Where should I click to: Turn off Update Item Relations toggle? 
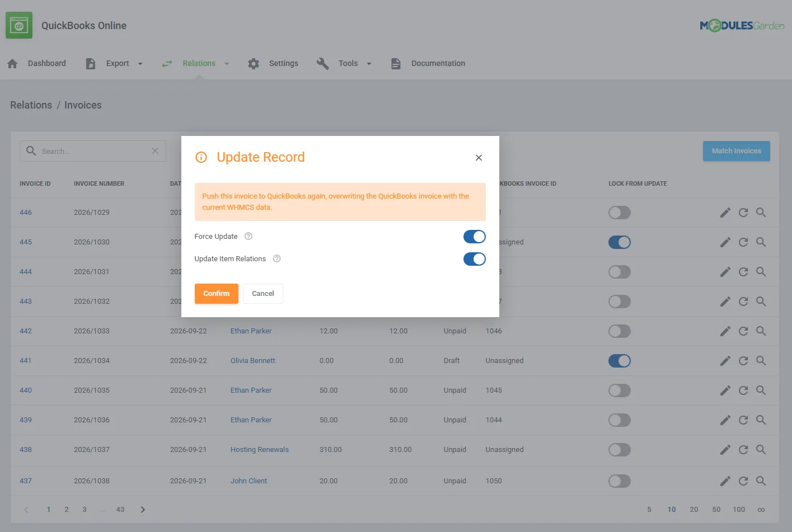pos(475,259)
